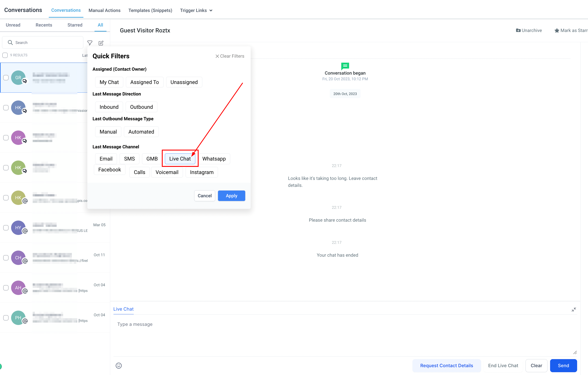Send the message

[563, 365]
